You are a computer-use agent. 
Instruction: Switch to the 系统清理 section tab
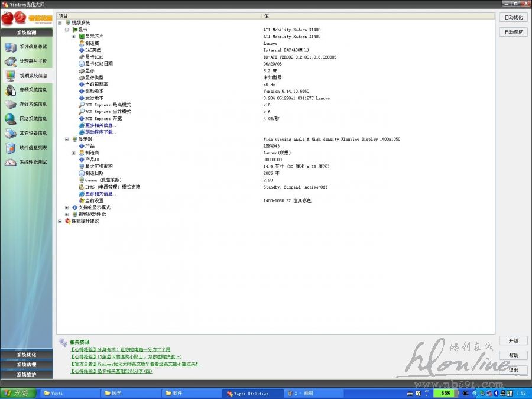(26, 365)
